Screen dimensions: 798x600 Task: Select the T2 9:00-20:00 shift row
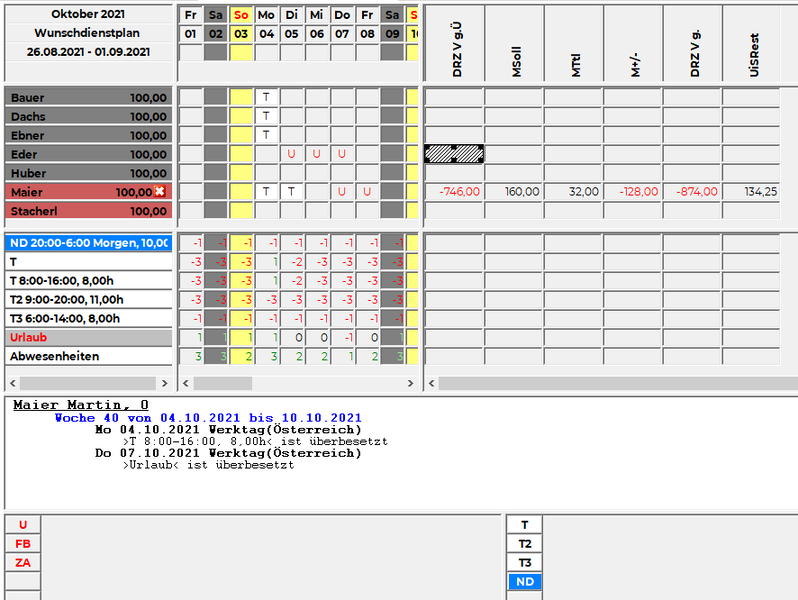(88, 300)
